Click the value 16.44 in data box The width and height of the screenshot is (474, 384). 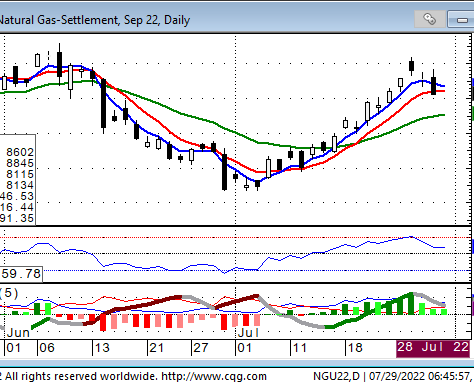pos(17,207)
